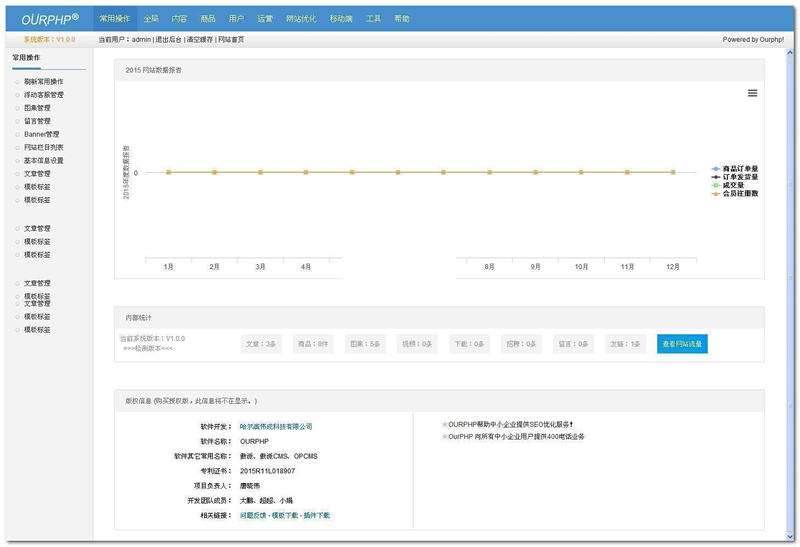
Task: Click the 文章: 3条 statistic box
Action: (x=261, y=344)
